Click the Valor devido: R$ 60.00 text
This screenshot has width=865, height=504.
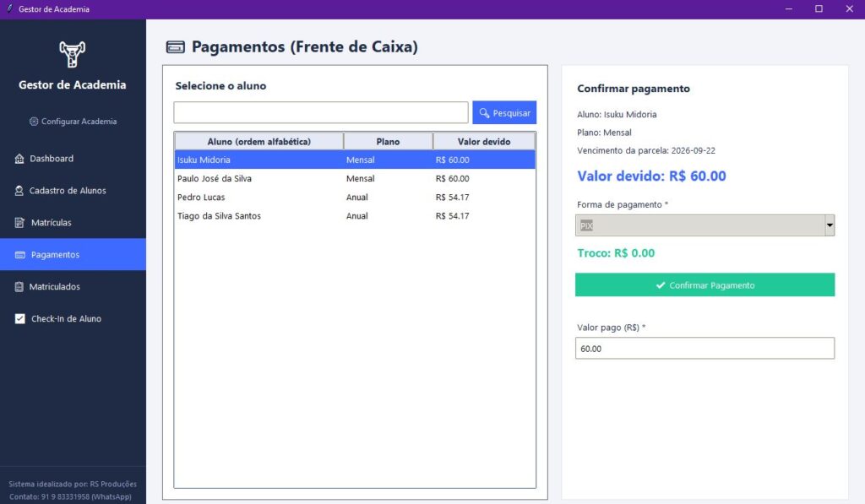(x=651, y=176)
